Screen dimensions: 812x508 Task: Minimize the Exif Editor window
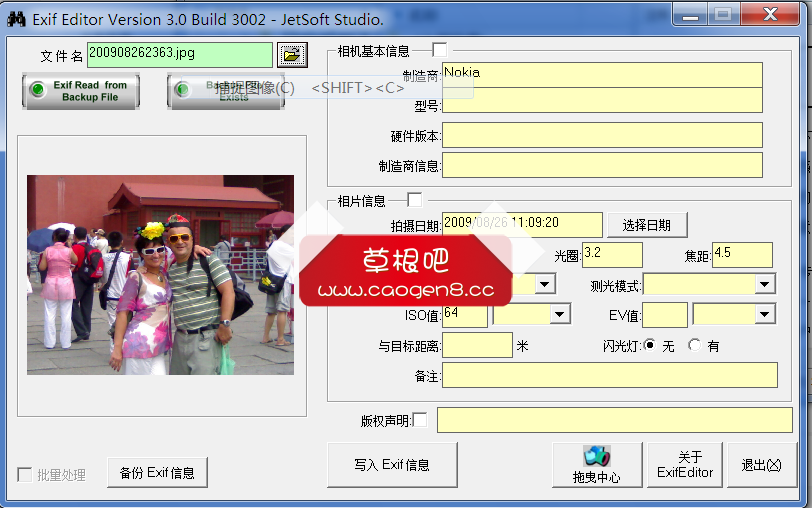coord(690,14)
